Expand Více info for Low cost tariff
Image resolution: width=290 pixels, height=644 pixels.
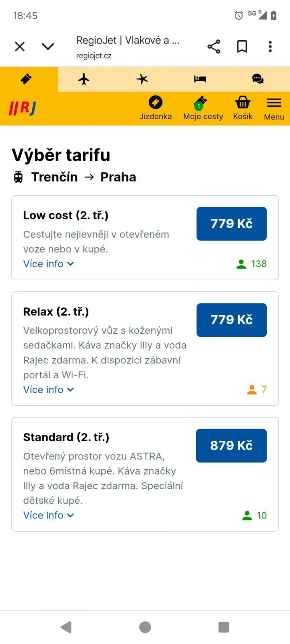point(48,264)
